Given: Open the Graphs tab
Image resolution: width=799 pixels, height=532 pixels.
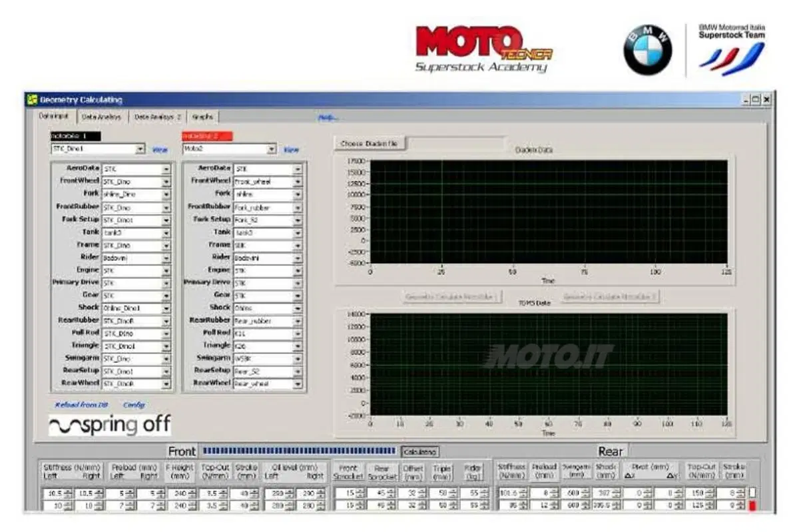Looking at the screenshot, I should coord(203,117).
